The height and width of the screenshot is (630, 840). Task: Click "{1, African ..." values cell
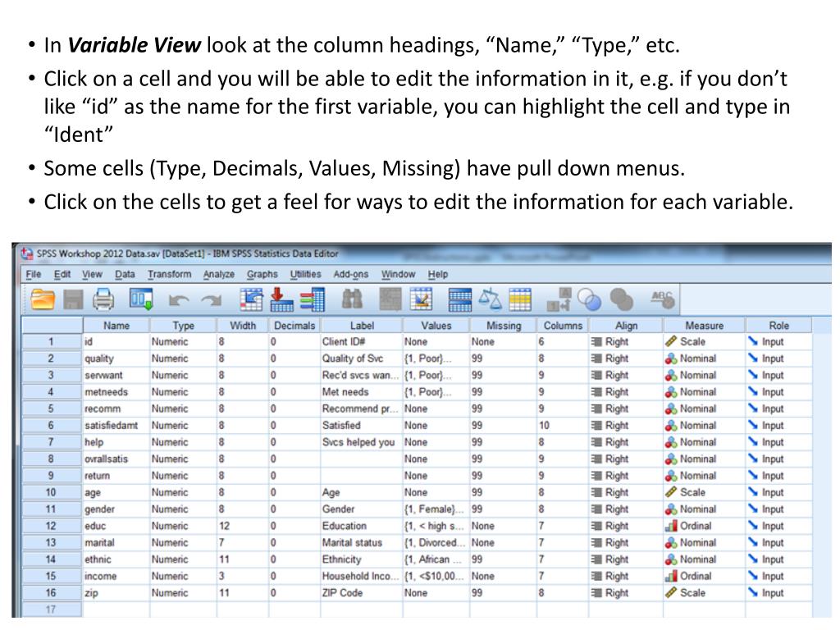[436, 559]
